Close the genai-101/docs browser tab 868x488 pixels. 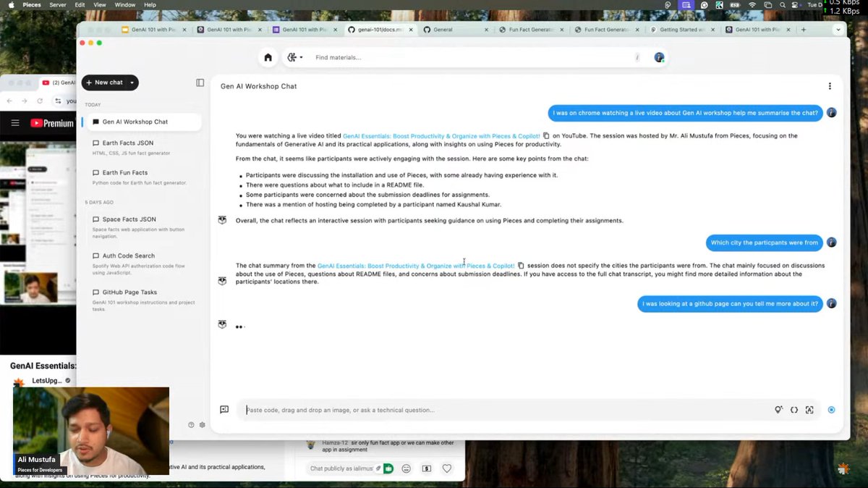point(409,30)
